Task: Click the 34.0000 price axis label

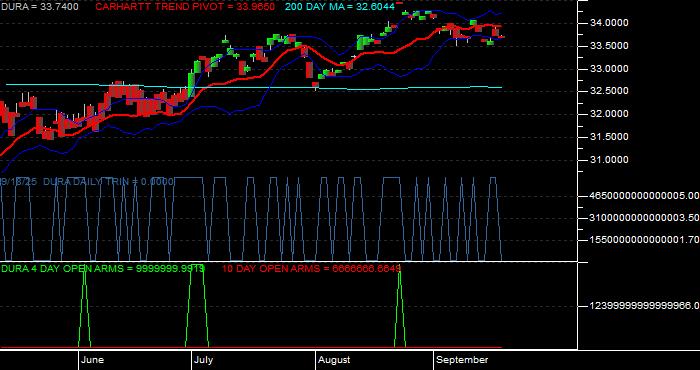Action: [x=610, y=23]
